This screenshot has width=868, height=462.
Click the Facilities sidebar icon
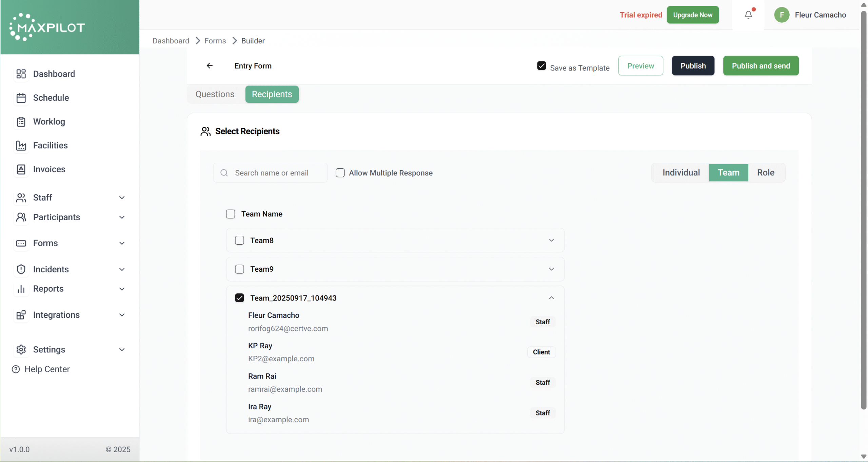click(21, 146)
